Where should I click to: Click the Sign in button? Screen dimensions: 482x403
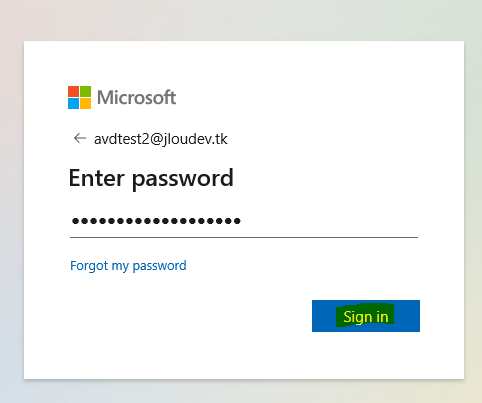366,316
